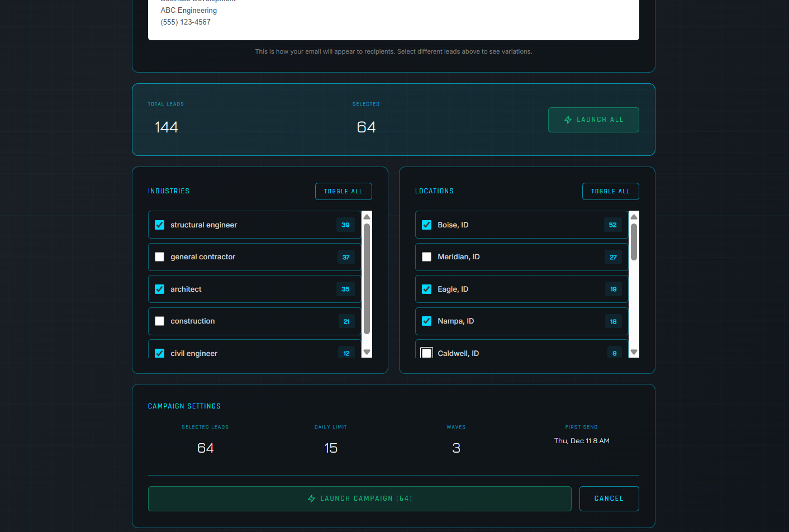
Task: Click the count badge next to structural engineer
Action: 345,225
